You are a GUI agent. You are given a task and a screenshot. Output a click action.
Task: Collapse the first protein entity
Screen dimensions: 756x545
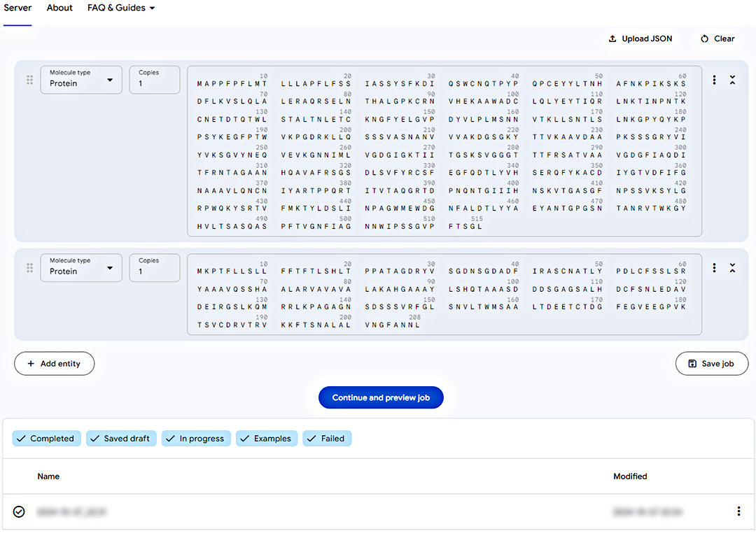click(x=732, y=80)
